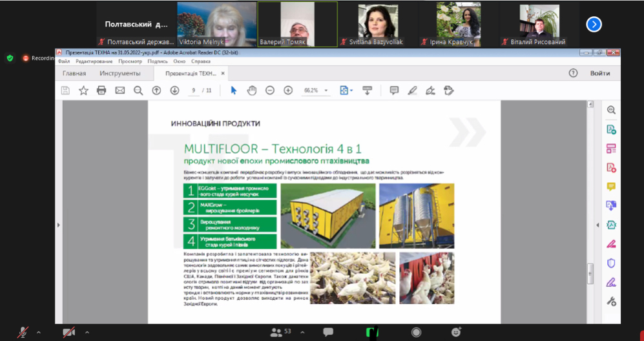Viewport: 644px width, 341px height.
Task: Select Svitlana Bazyvoliak video thumbnail
Action: tap(378, 25)
